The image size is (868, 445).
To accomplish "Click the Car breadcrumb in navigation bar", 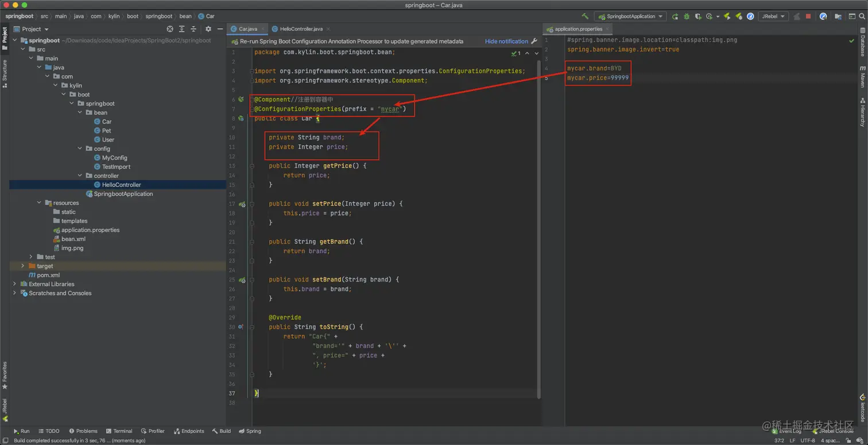I will pyautogui.click(x=207, y=16).
